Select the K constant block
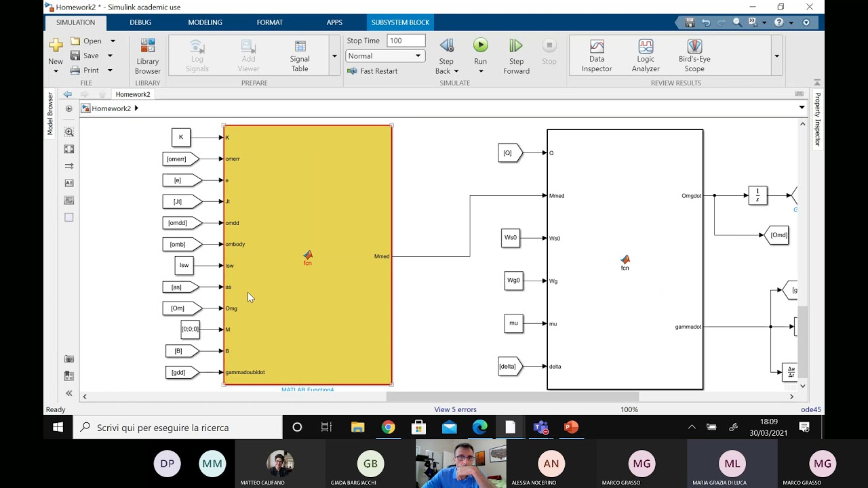The image size is (868, 488). click(x=181, y=137)
